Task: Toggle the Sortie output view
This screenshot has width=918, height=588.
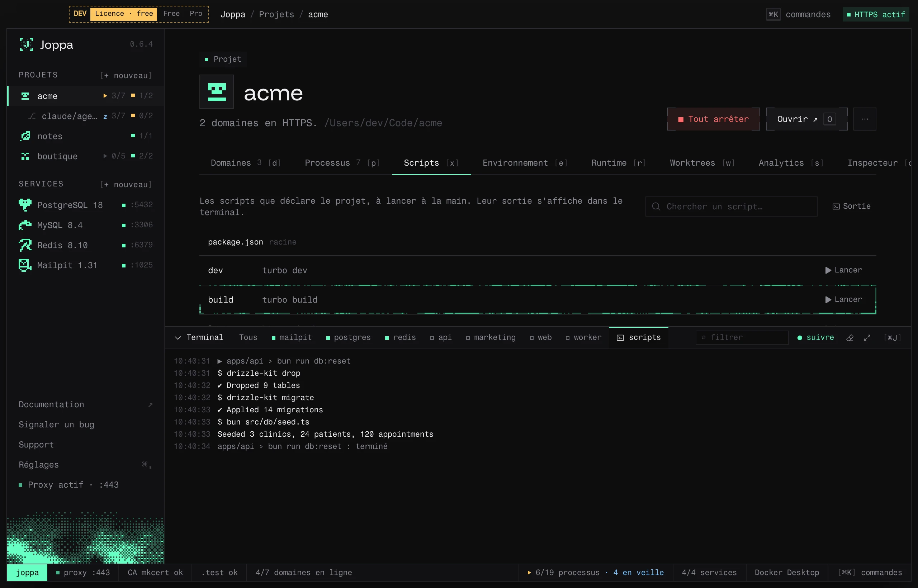Action: pyautogui.click(x=852, y=207)
